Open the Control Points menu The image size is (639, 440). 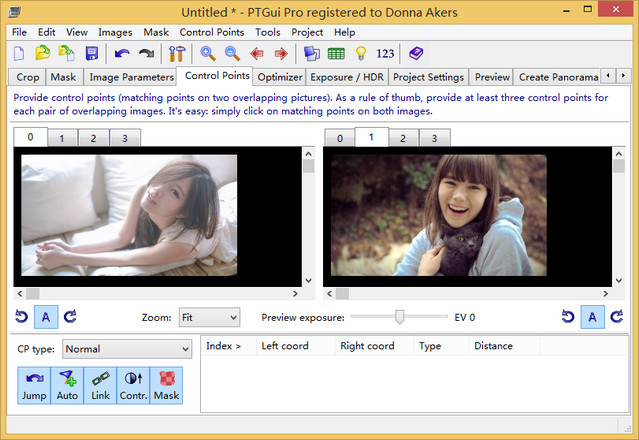[212, 32]
